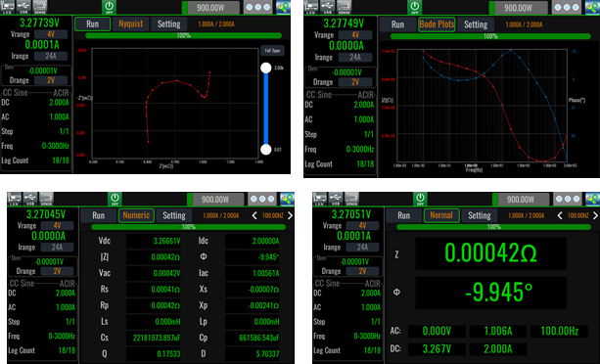Click the Cs value 22181973.897uF
The height and width of the screenshot is (364, 600).
pos(154,338)
